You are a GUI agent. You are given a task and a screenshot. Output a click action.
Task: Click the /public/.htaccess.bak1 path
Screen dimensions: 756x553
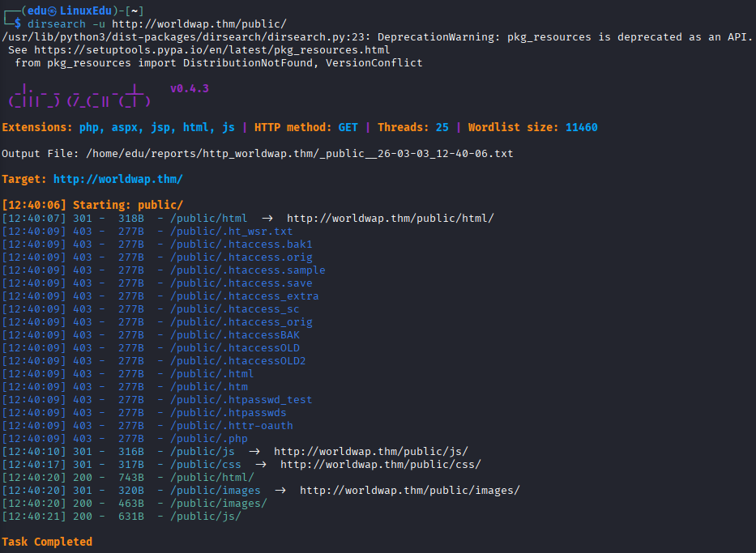point(241,245)
